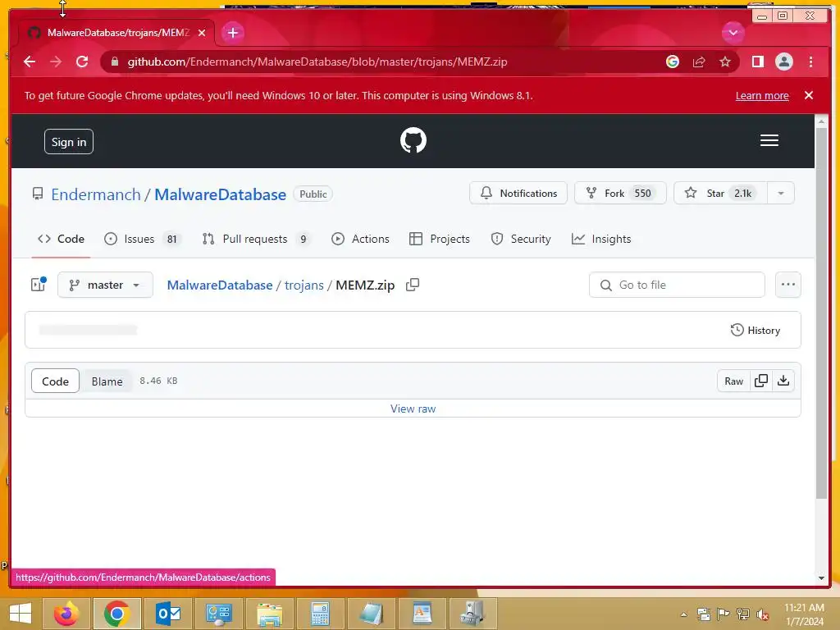
Task: Click the Sign in button
Action: click(x=69, y=141)
